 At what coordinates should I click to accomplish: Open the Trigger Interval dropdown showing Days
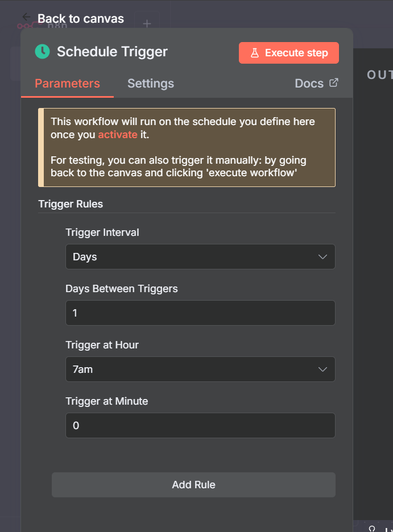point(193,257)
